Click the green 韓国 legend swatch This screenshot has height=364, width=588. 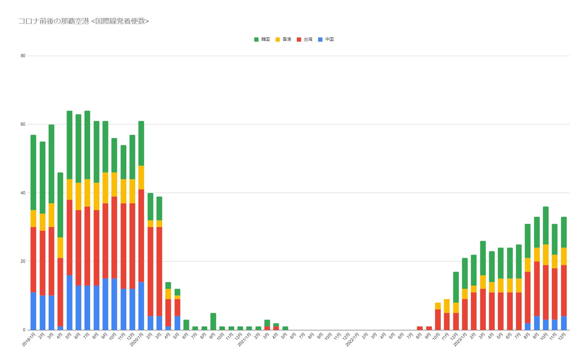(x=256, y=40)
